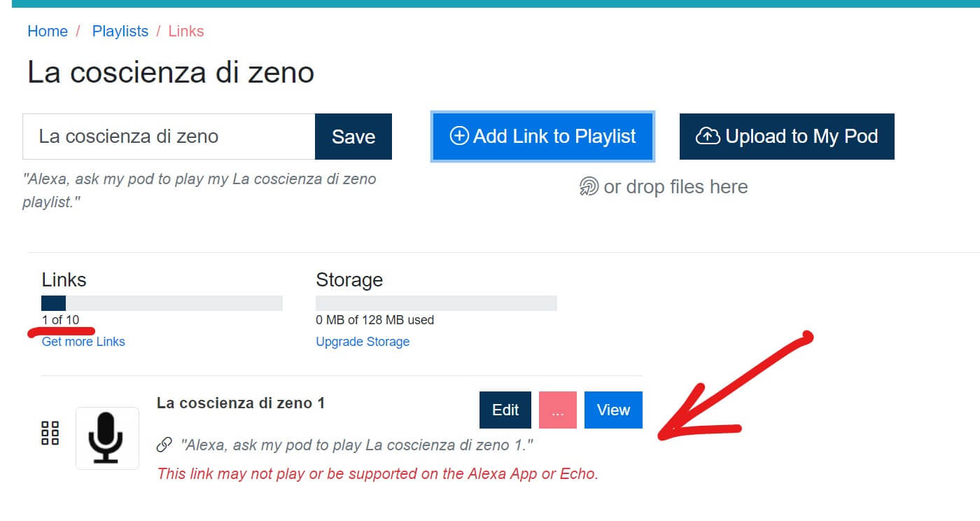Click the microphone thumbnail icon
Image resolution: width=980 pixels, height=521 pixels.
[107, 438]
